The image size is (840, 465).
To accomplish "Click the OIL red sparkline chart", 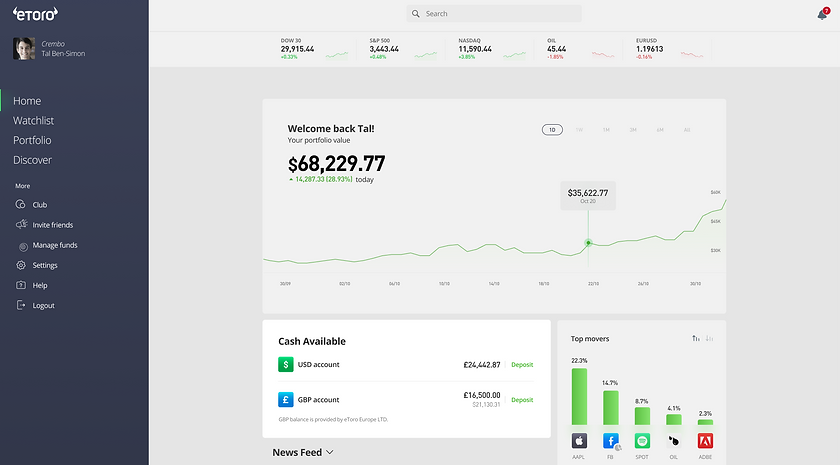I will [603, 54].
